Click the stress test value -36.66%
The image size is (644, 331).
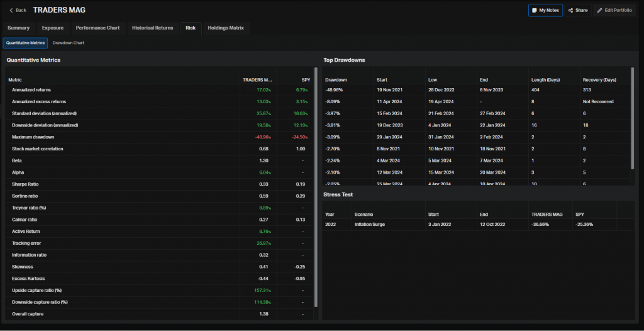click(x=540, y=225)
